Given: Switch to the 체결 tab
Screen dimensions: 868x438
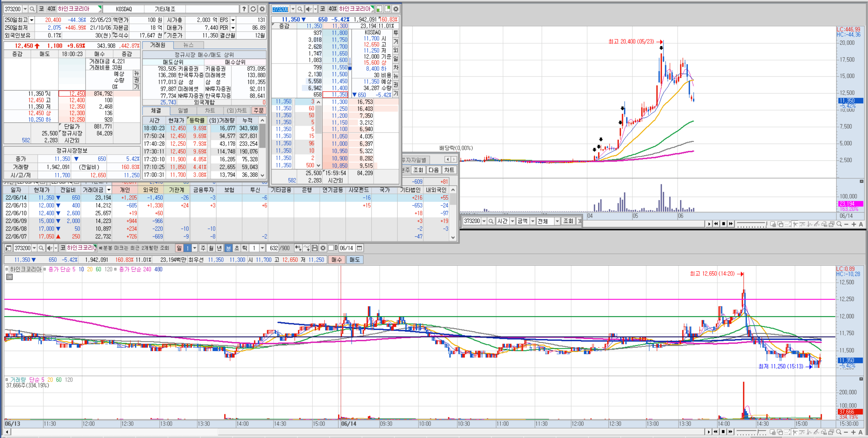Looking at the screenshot, I should pos(156,110).
